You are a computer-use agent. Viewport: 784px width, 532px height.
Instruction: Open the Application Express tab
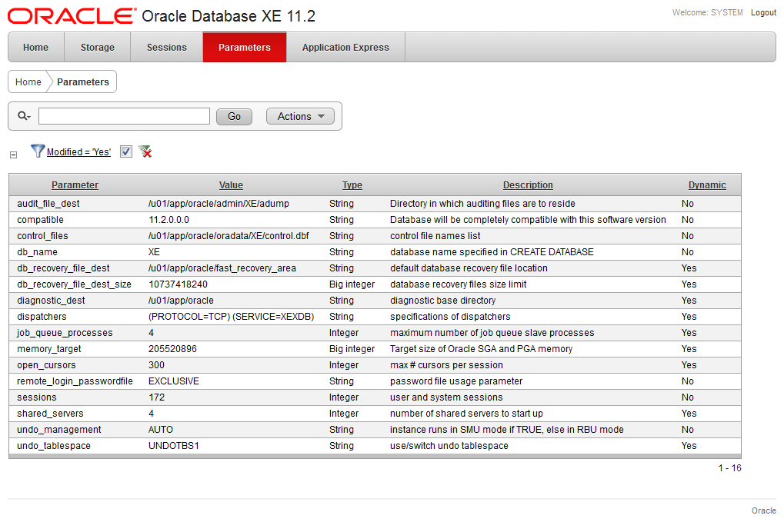coord(345,48)
